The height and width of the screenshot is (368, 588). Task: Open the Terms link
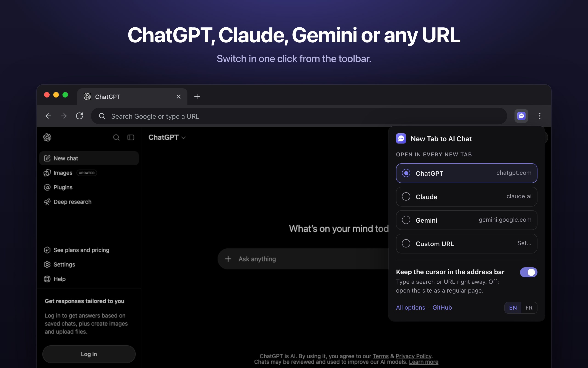pos(381,356)
